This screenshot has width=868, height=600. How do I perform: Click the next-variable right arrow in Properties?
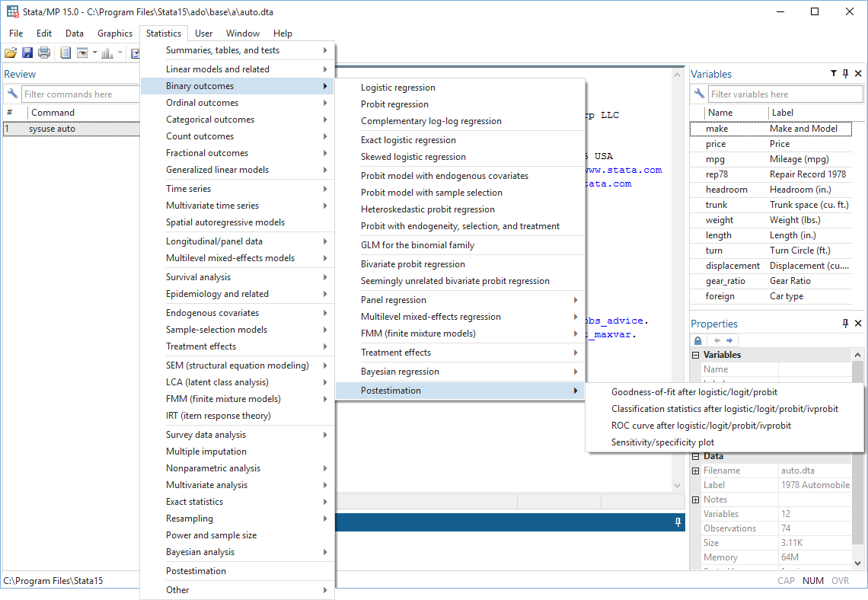coord(729,340)
